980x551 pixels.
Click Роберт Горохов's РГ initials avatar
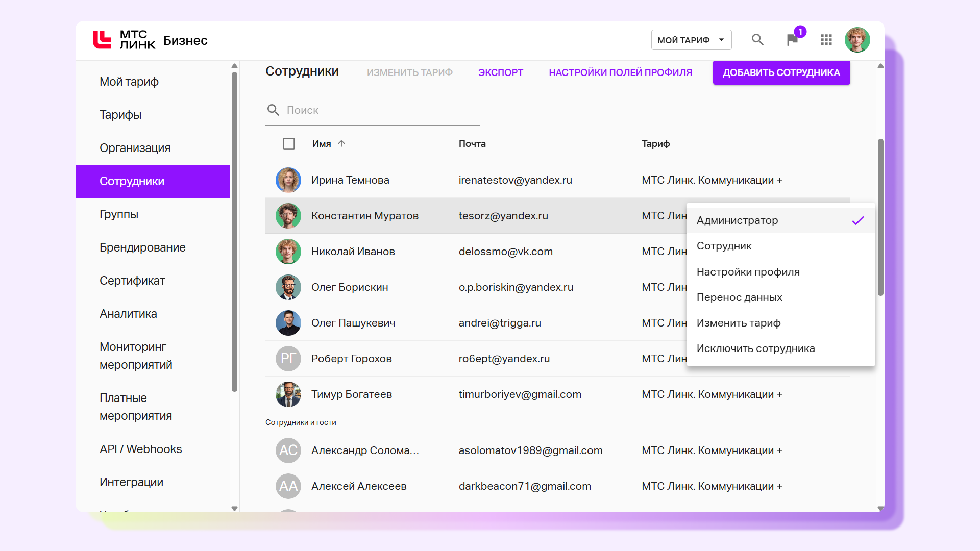(288, 359)
